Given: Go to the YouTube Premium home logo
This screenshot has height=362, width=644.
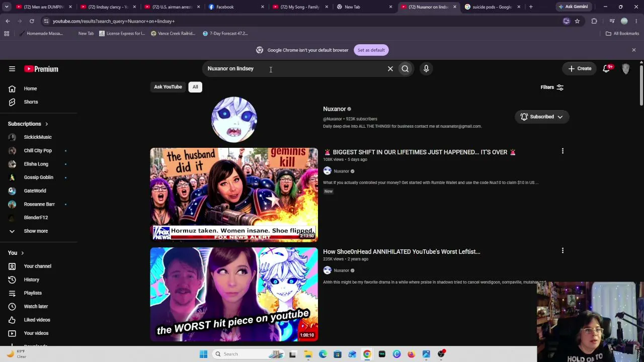Looking at the screenshot, I should click(41, 69).
